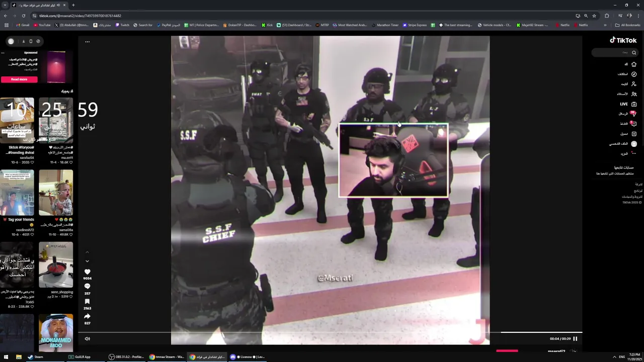Open Explore via the compass icon
Screen dimensions: 644x362
634,74
